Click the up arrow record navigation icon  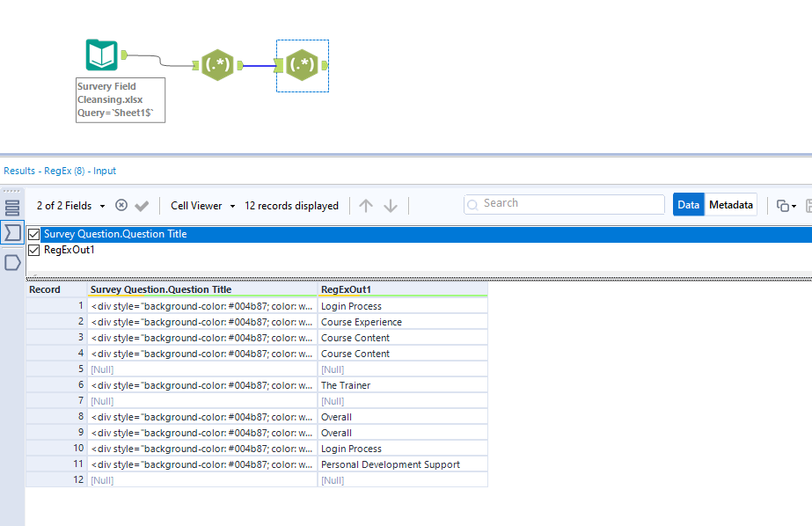365,205
